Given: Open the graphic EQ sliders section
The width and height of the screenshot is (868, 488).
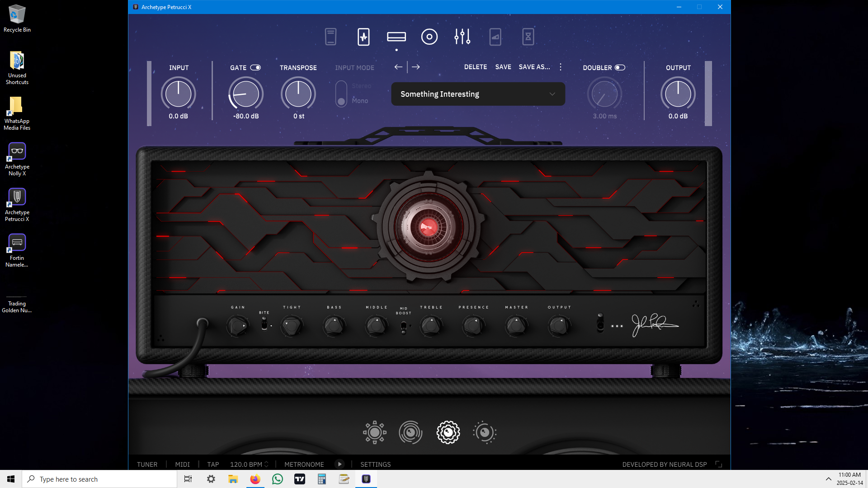Looking at the screenshot, I should tap(462, 37).
